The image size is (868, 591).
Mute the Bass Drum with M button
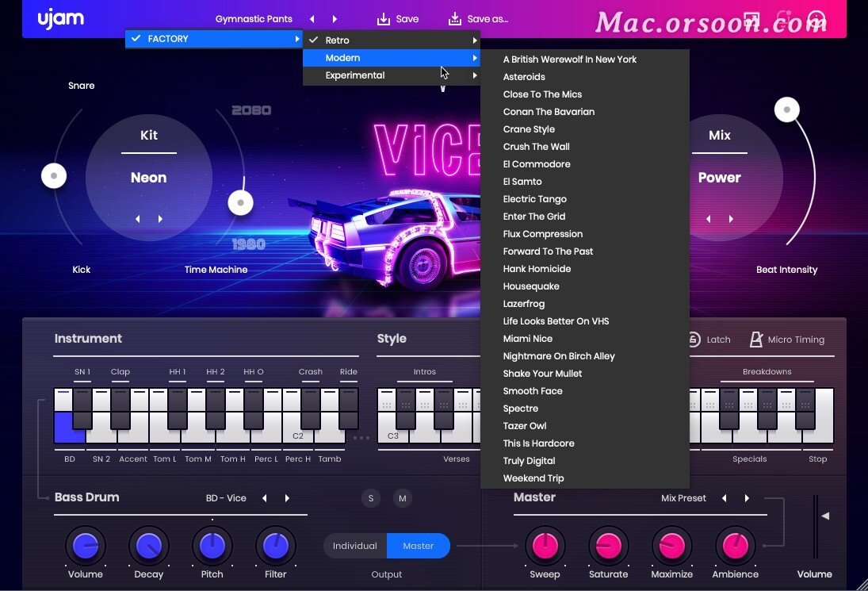point(403,498)
